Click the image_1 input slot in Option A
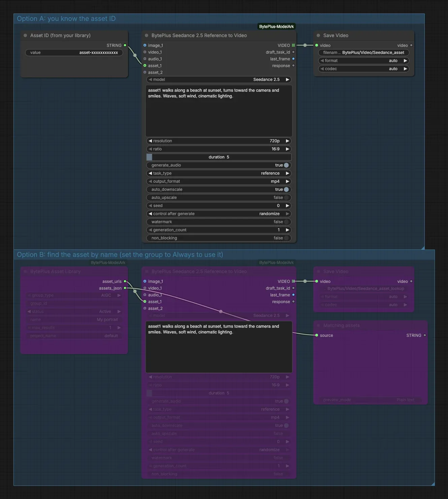Image resolution: width=448 pixels, height=499 pixels. (x=145, y=45)
